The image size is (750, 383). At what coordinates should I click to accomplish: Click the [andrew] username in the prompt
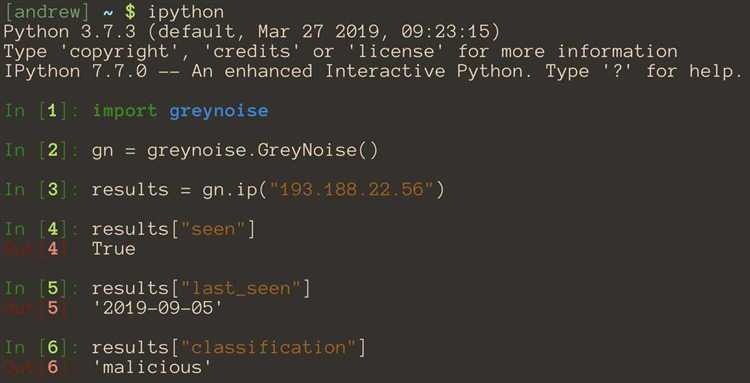(46, 12)
